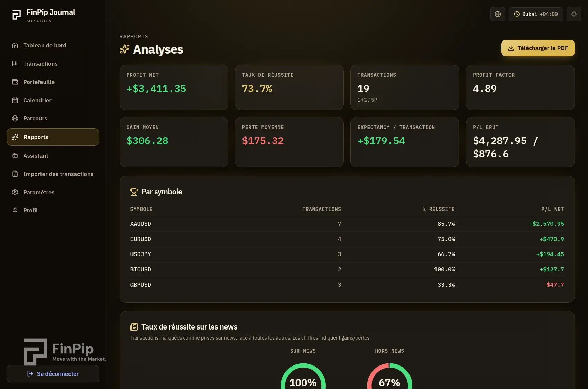Click the P/L NET column header

pyautogui.click(x=552, y=209)
